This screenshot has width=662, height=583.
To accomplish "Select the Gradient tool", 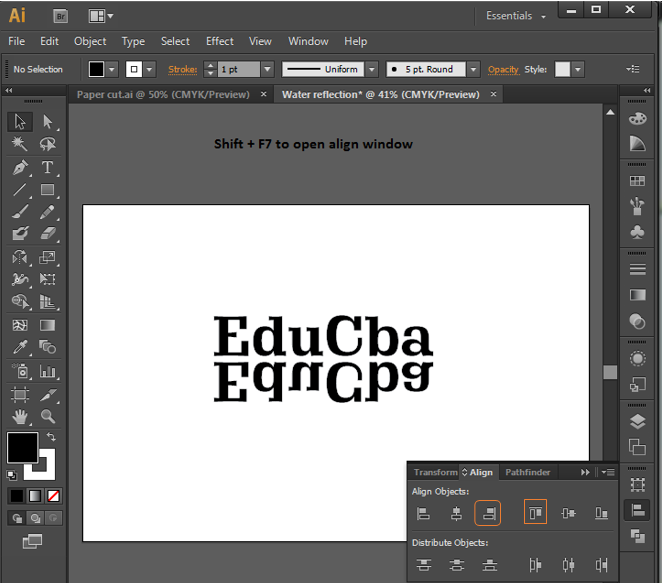I will [x=48, y=325].
